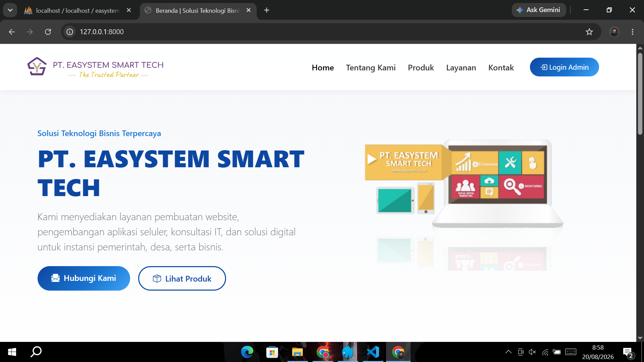This screenshot has height=362, width=644.
Task: Click the hero laptop illustration image
Action: click(464, 204)
